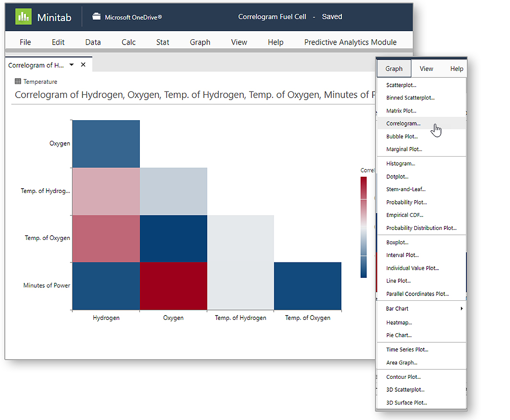Choose Correlogram... from the Graph menu
Image resolution: width=510 pixels, height=420 pixels.
[421, 123]
